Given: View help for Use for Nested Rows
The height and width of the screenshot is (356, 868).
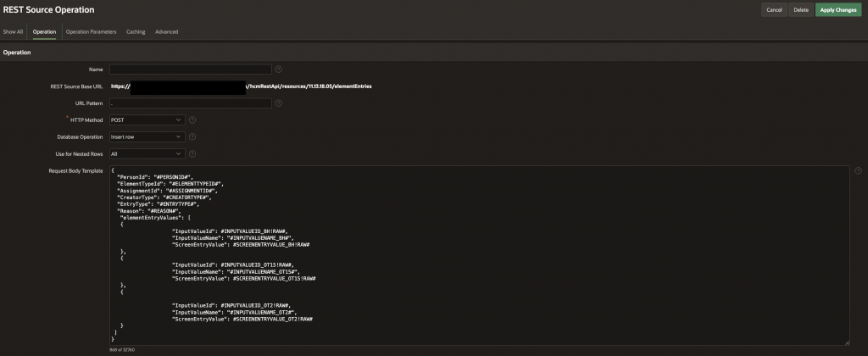Looking at the screenshot, I should coord(192,153).
